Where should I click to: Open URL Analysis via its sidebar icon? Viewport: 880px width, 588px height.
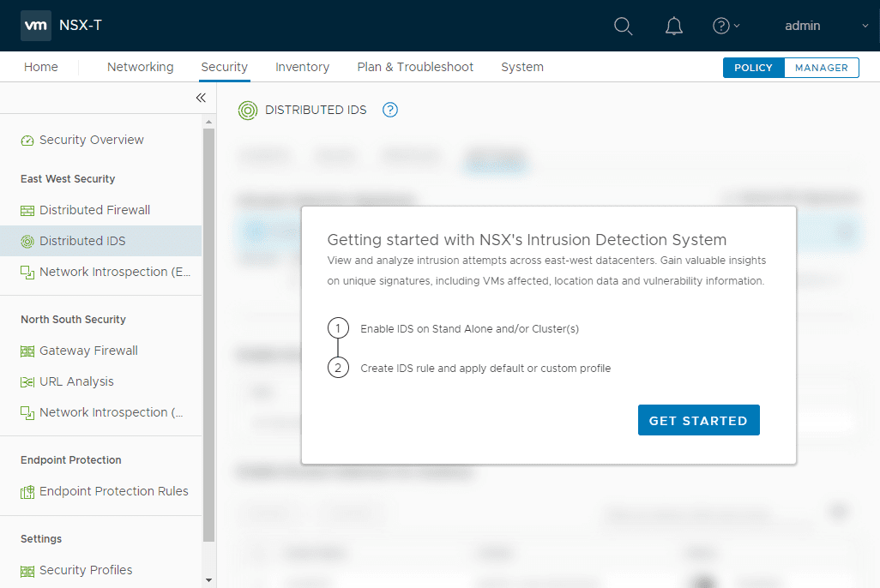coord(27,381)
